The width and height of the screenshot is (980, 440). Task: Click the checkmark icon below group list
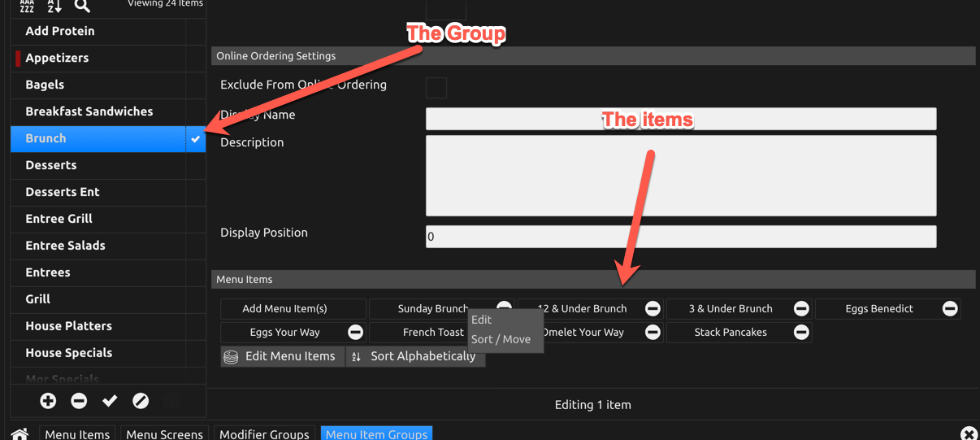coord(110,401)
